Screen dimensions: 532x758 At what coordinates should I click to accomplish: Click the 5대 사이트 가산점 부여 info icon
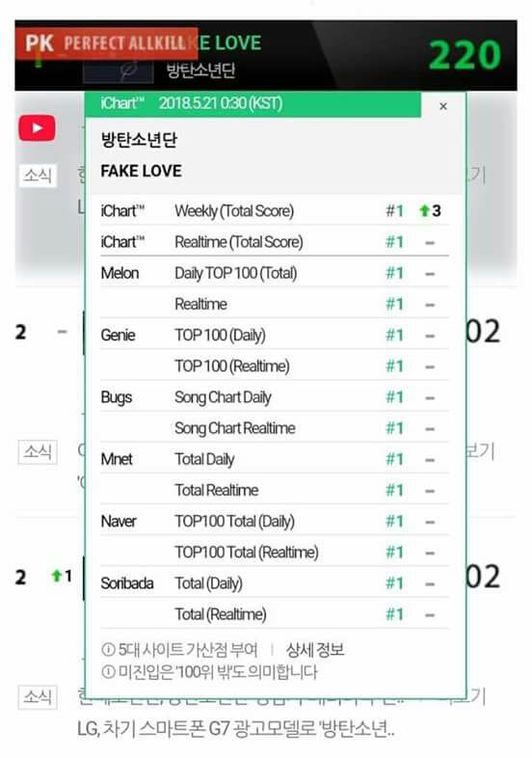[x=108, y=649]
